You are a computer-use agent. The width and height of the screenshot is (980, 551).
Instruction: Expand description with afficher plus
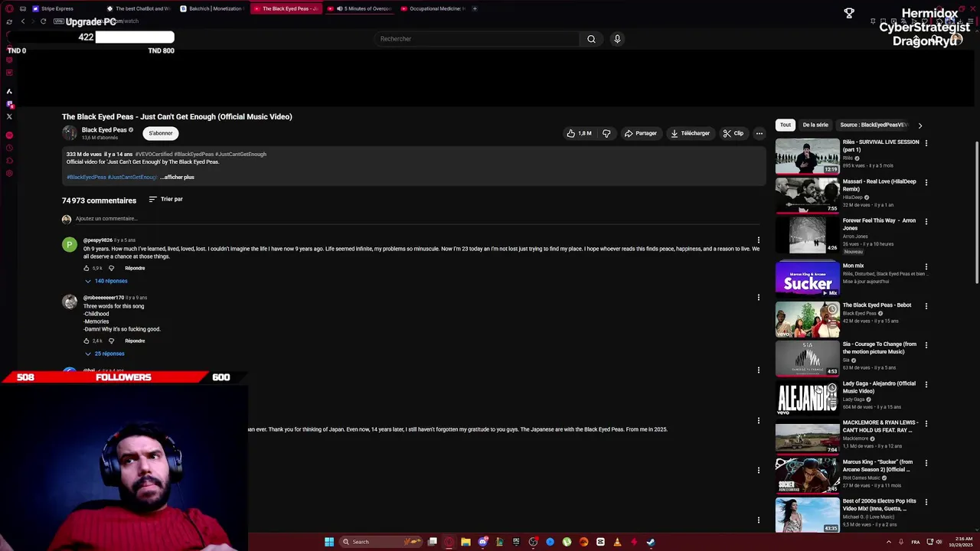(x=177, y=178)
